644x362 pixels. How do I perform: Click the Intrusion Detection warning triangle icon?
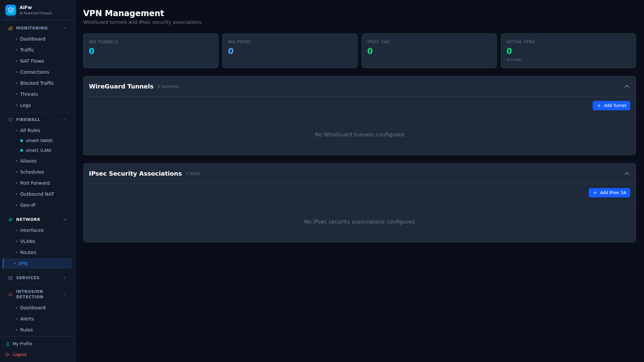point(10,294)
